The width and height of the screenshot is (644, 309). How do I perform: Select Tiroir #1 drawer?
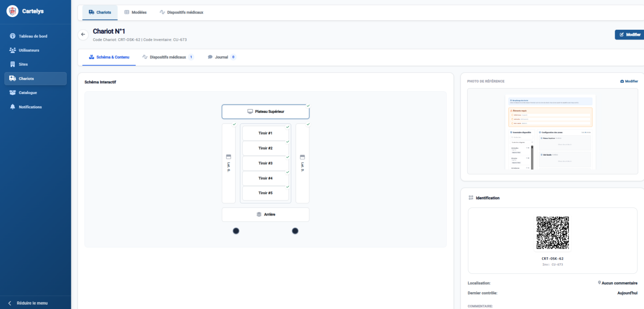[x=265, y=133]
